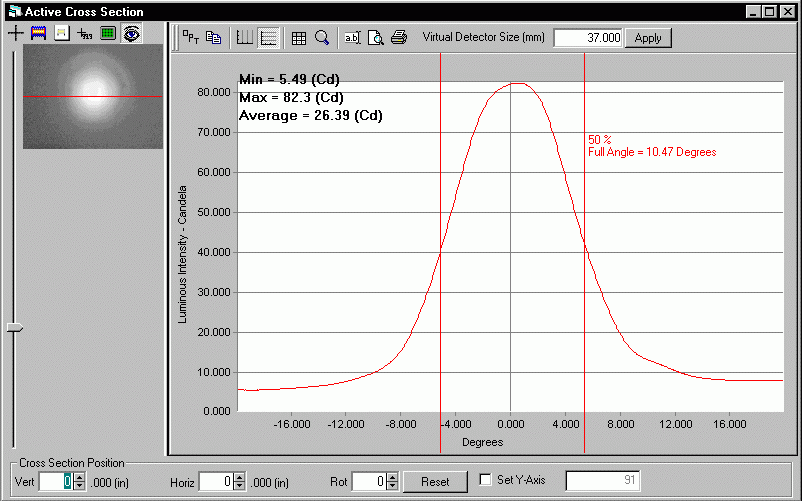Click the green grid display icon
The height and width of the screenshot is (501, 802).
107,33
